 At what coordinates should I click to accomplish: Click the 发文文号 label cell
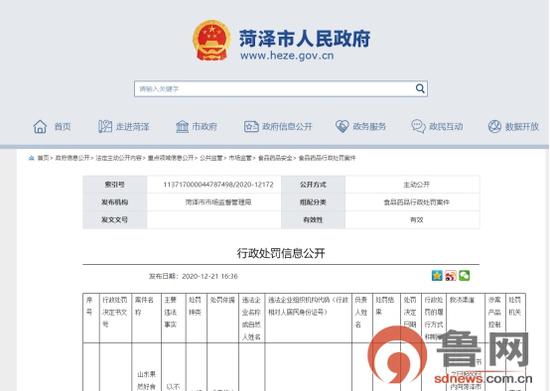(115, 220)
